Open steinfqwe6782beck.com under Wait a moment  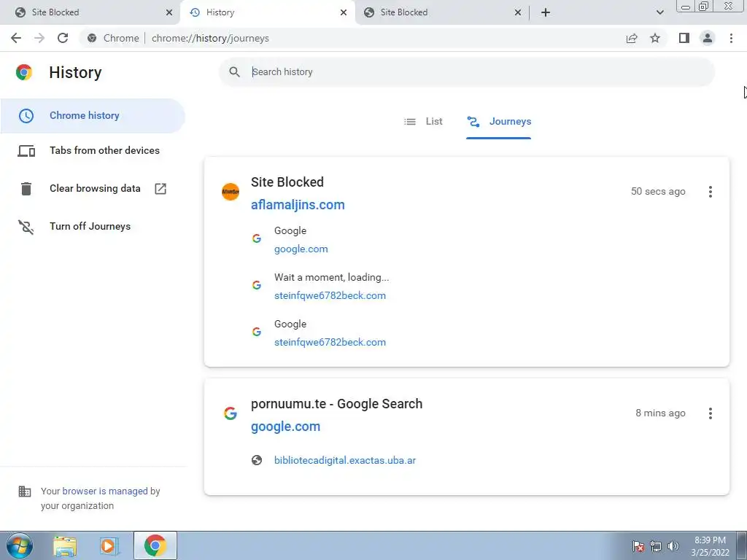coord(330,296)
